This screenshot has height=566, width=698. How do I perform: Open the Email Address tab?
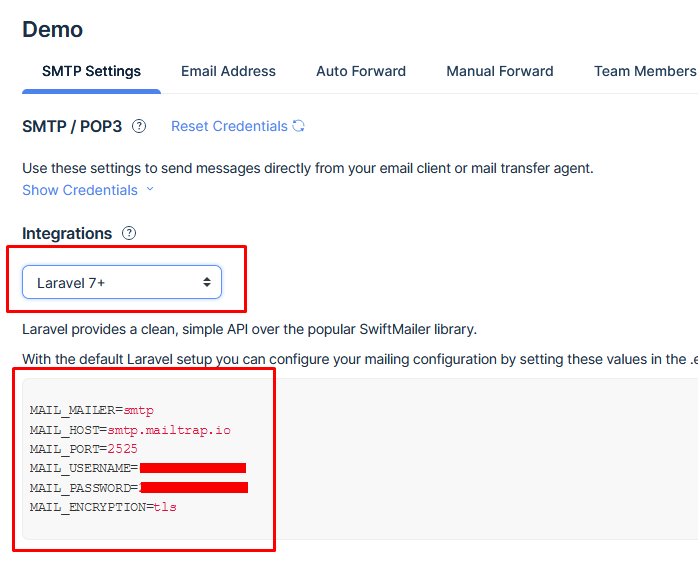coord(228,71)
